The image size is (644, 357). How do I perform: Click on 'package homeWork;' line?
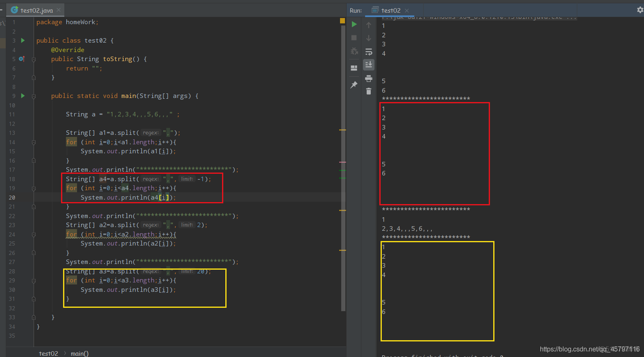coord(67,22)
